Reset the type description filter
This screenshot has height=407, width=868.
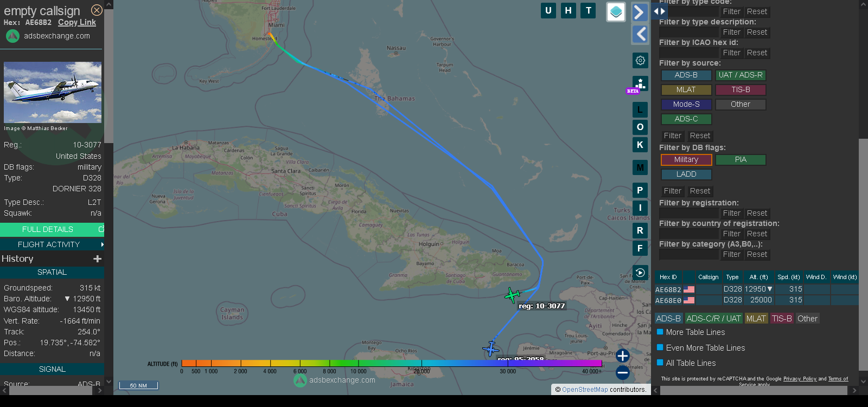pyautogui.click(x=757, y=32)
